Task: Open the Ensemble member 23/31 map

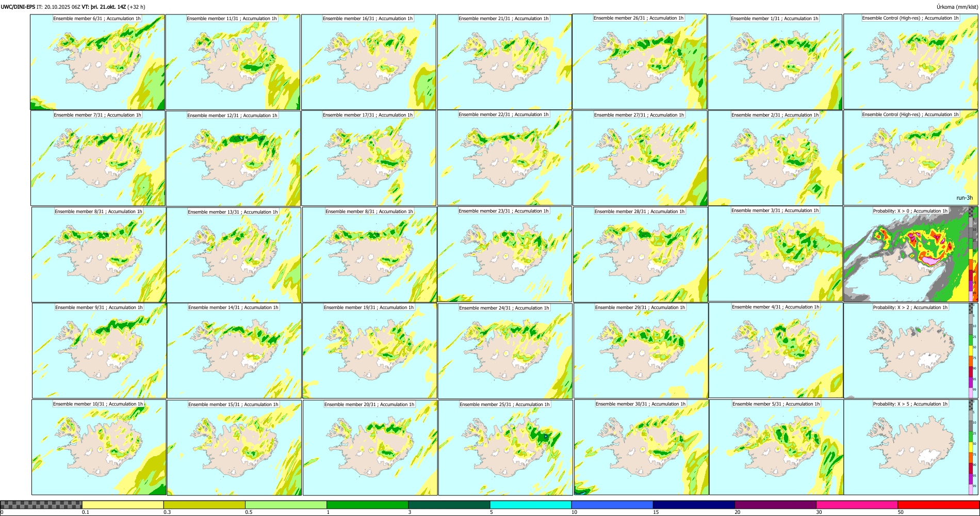Action: point(504,254)
